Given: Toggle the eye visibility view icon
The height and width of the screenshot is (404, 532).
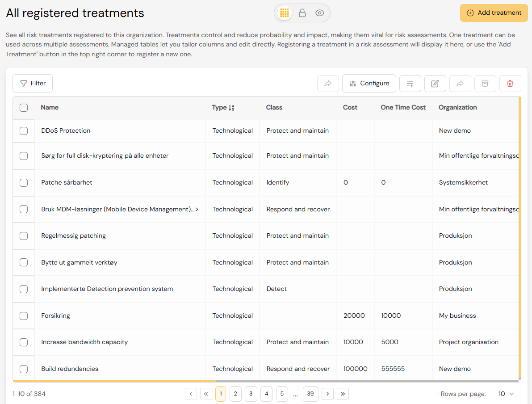Looking at the screenshot, I should (x=319, y=13).
